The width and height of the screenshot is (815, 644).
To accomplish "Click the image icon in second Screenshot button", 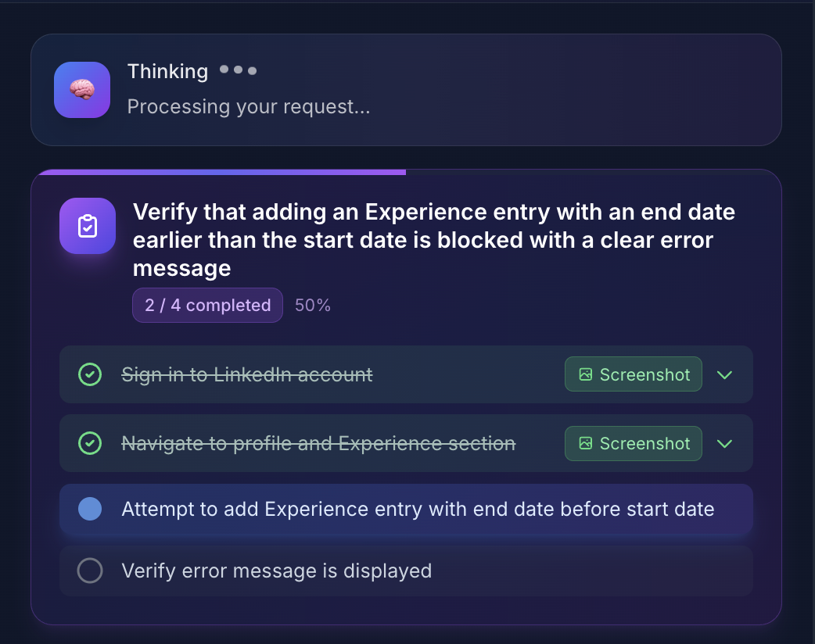I will point(584,443).
